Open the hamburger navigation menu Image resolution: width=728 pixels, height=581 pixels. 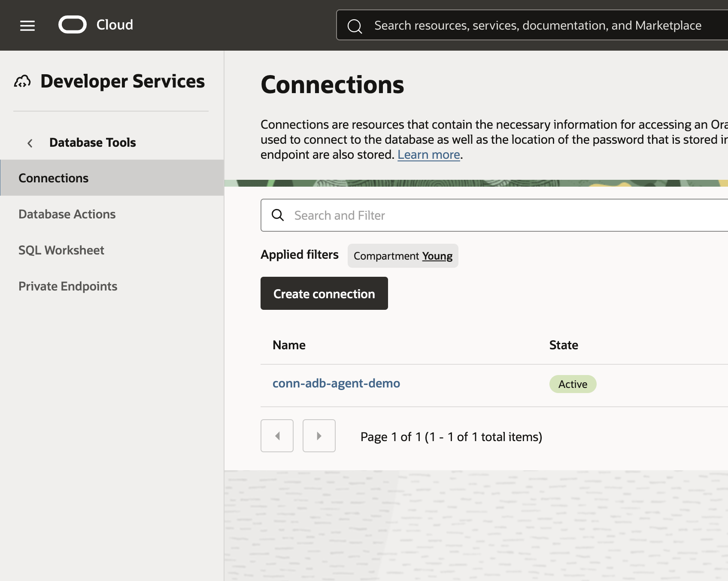coord(27,26)
